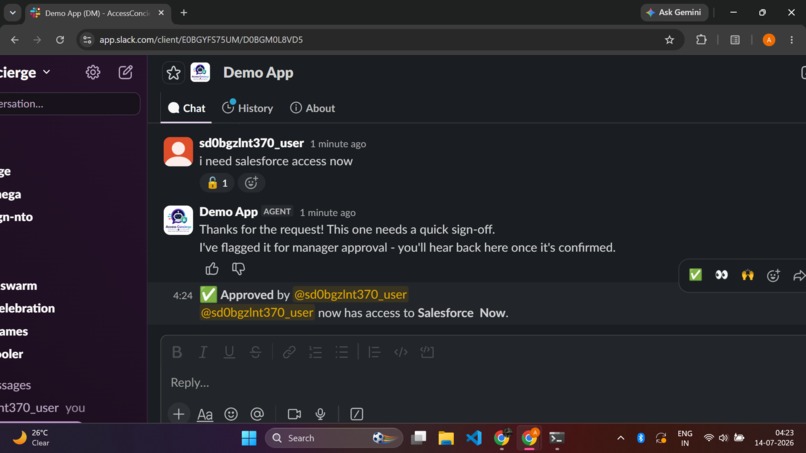Open a new browser tab

click(x=184, y=12)
